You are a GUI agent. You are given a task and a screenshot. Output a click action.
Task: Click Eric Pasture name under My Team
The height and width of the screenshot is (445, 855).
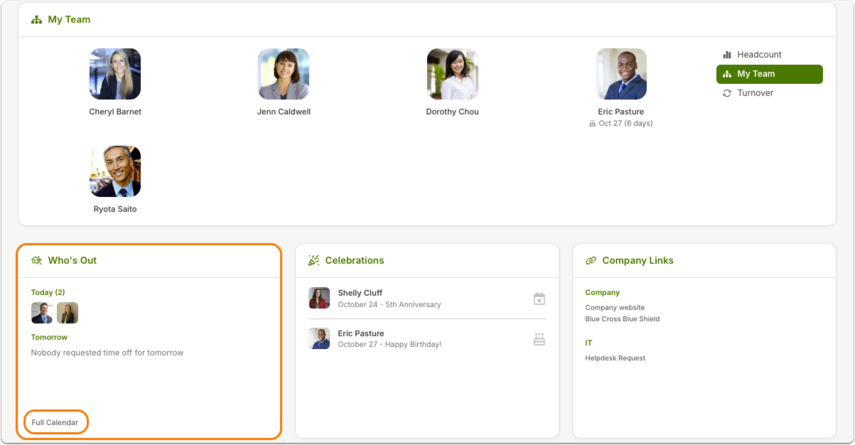(x=621, y=112)
